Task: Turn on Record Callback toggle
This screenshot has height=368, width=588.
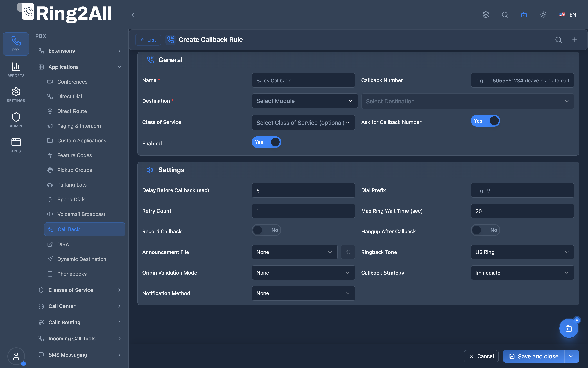Action: coord(266,230)
